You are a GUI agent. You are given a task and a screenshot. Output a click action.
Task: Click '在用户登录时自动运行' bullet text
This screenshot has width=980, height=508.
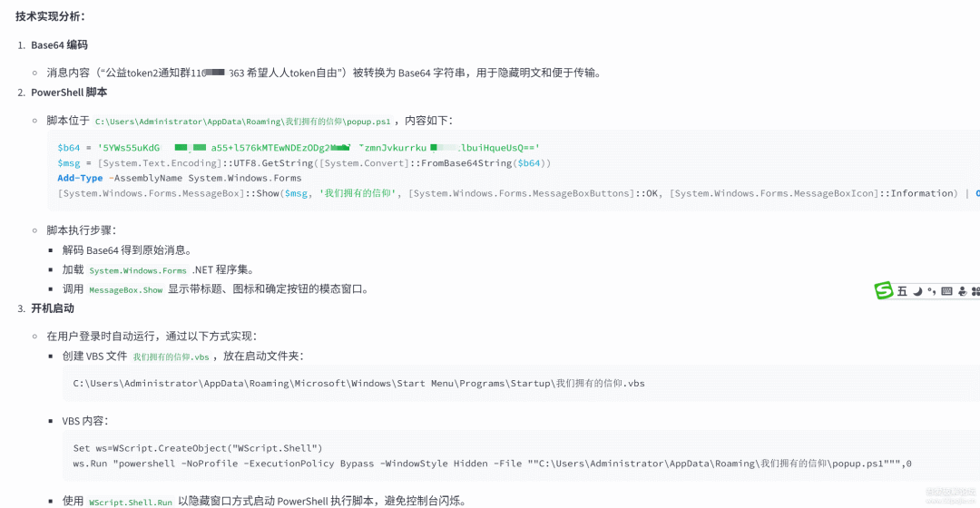[x=152, y=337]
